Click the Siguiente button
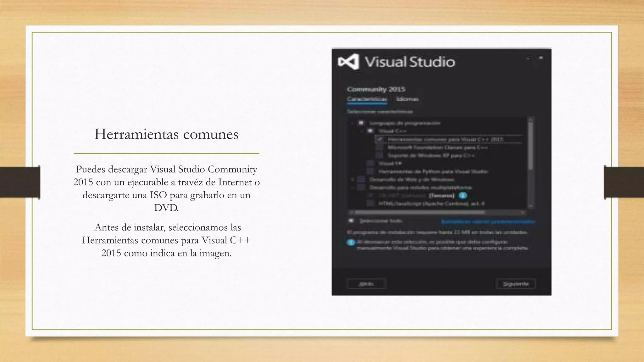 (516, 284)
